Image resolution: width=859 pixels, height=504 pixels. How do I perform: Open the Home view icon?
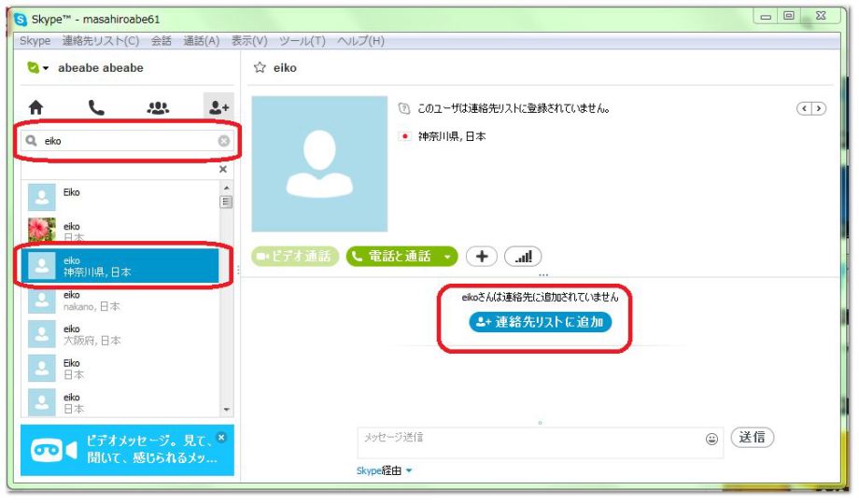click(36, 107)
